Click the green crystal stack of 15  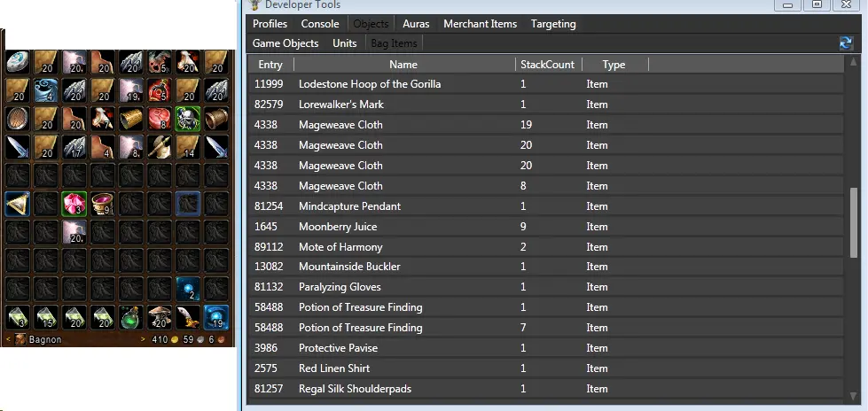point(46,317)
